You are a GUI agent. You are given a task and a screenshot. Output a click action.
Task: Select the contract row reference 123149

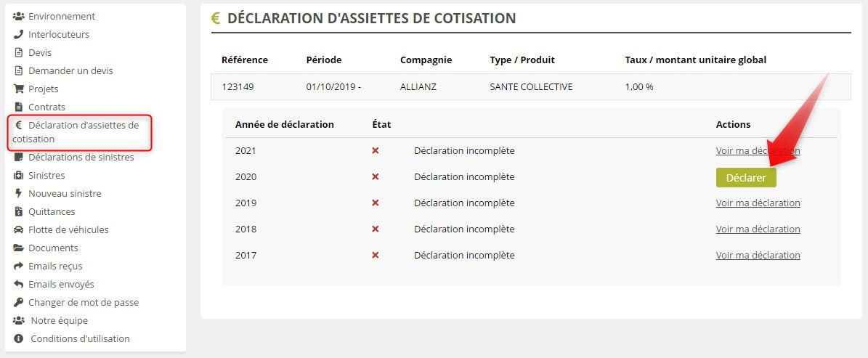tap(238, 87)
